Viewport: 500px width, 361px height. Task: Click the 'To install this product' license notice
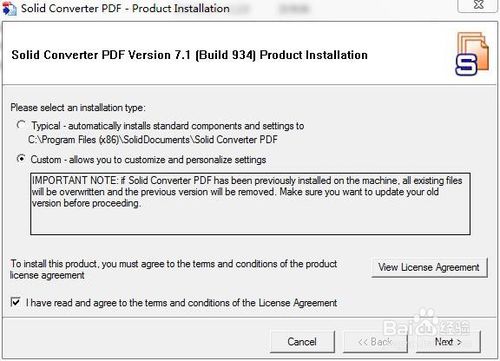pyautogui.click(x=173, y=269)
